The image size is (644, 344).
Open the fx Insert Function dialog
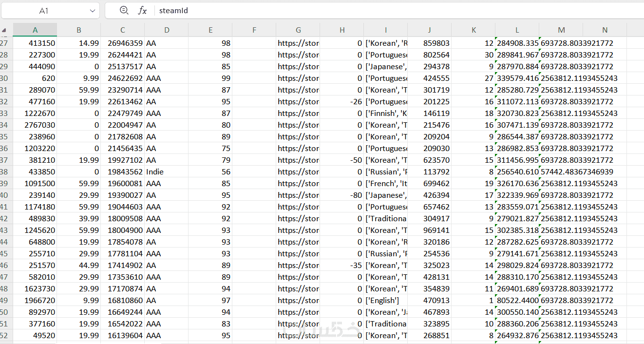point(142,10)
